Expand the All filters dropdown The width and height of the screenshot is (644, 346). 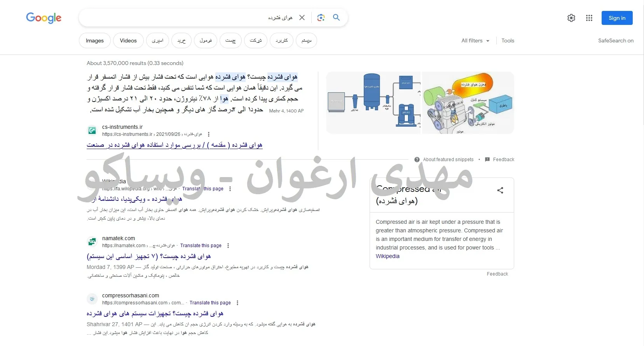point(475,40)
